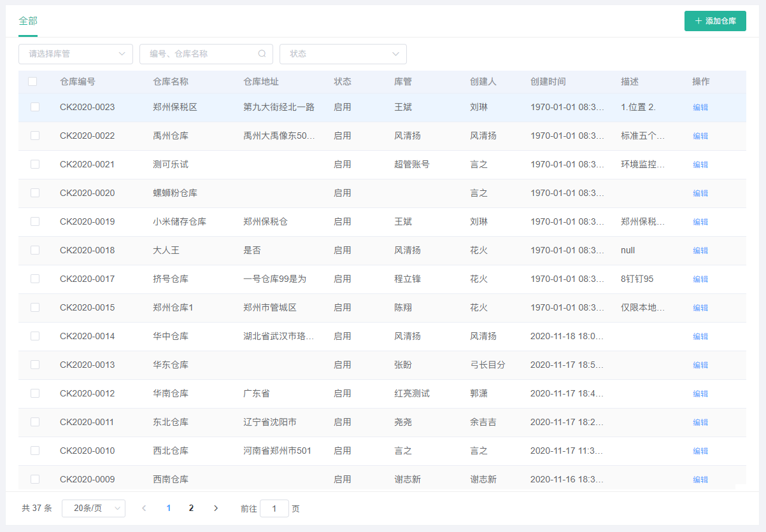Check the CK2020-0010 row checkbox
The image size is (766, 532).
pyautogui.click(x=35, y=451)
